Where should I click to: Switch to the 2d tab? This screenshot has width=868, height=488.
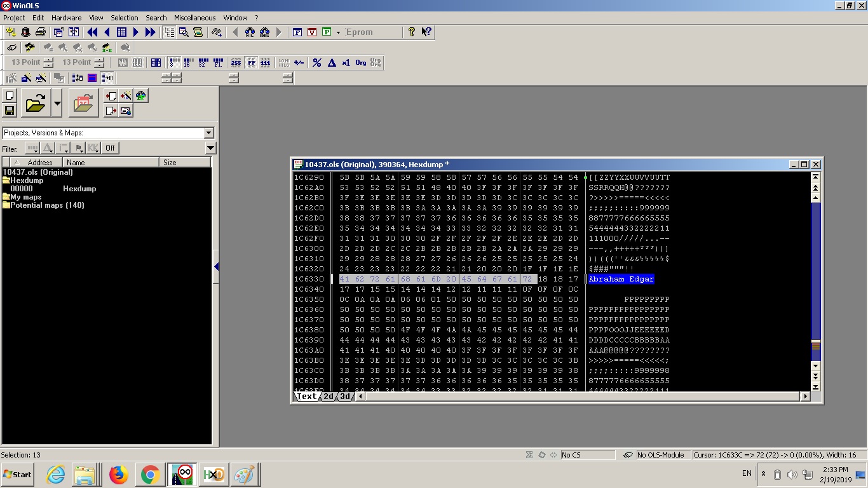click(x=329, y=396)
